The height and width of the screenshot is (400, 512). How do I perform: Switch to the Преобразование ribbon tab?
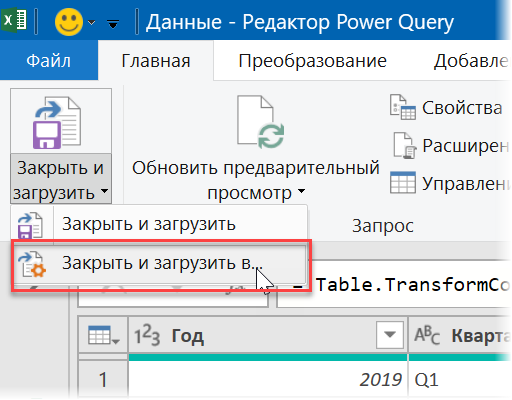pos(312,61)
